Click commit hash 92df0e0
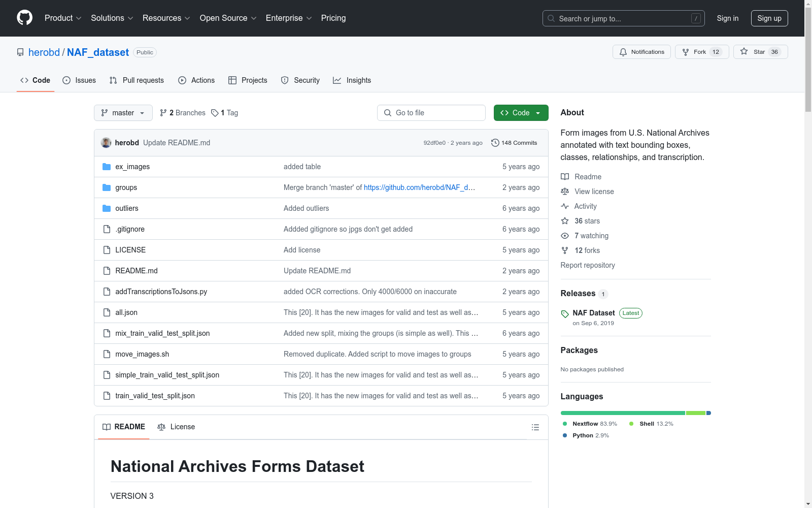Image resolution: width=812 pixels, height=508 pixels. 434,143
